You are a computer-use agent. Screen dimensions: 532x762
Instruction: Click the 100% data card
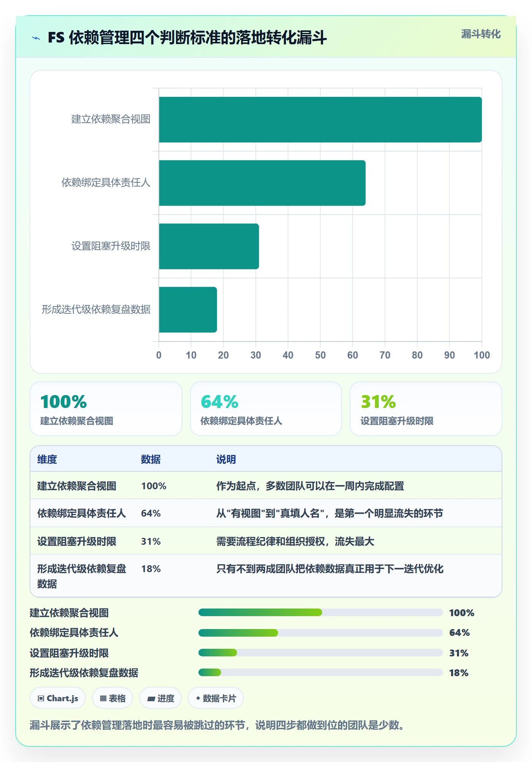pos(106,409)
